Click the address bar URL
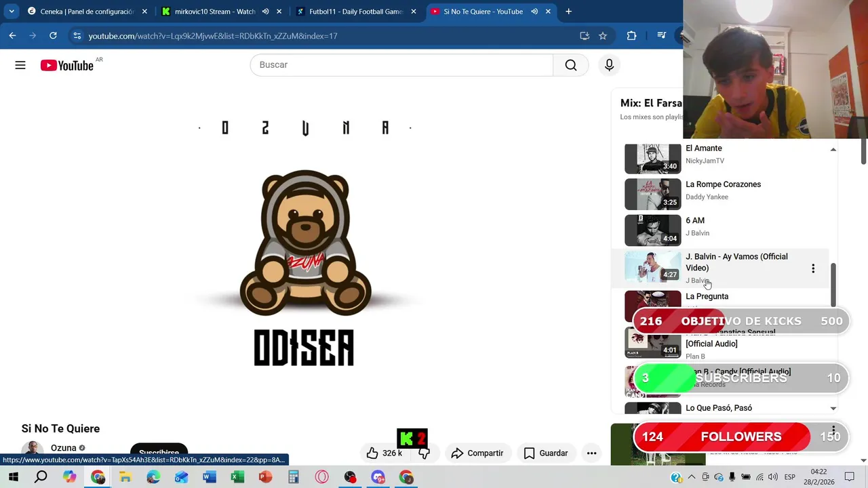 tap(212, 36)
